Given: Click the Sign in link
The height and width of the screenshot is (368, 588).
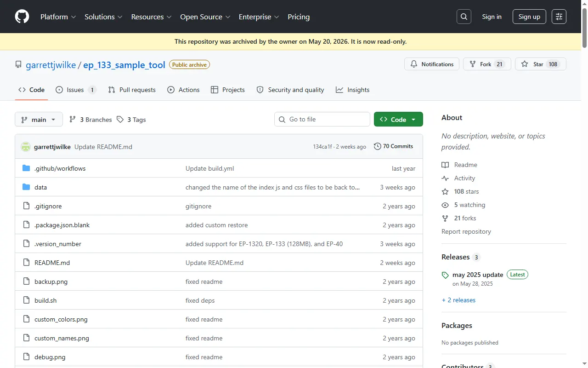Looking at the screenshot, I should [x=492, y=17].
